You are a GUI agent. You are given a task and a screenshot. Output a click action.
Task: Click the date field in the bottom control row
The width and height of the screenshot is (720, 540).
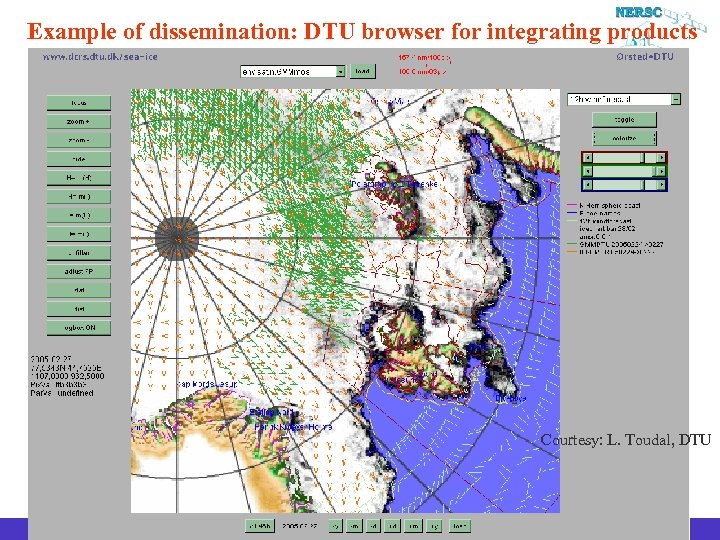pos(300,526)
